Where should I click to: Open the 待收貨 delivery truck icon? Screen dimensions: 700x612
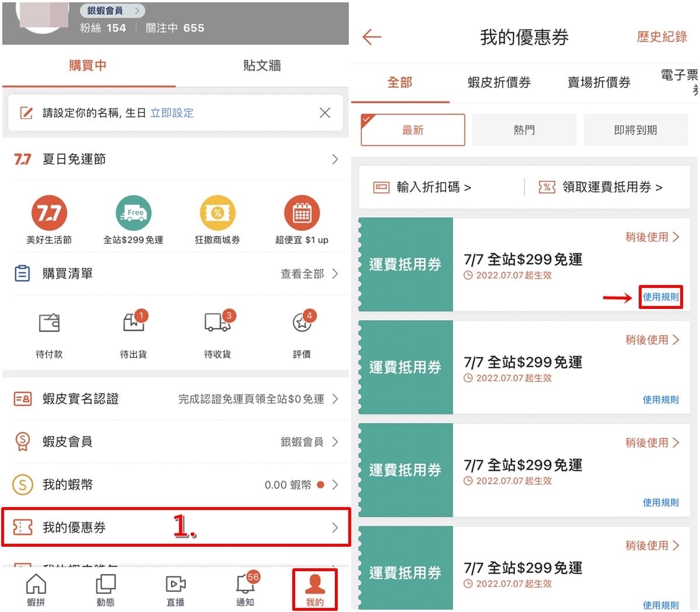[218, 322]
